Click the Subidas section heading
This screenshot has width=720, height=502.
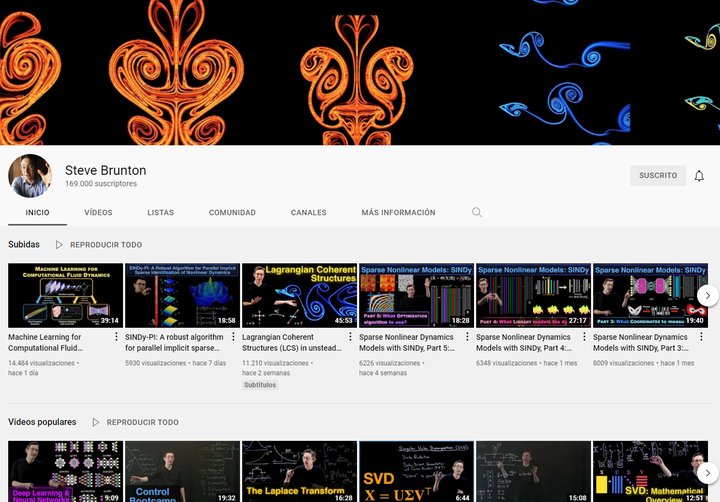click(x=24, y=244)
